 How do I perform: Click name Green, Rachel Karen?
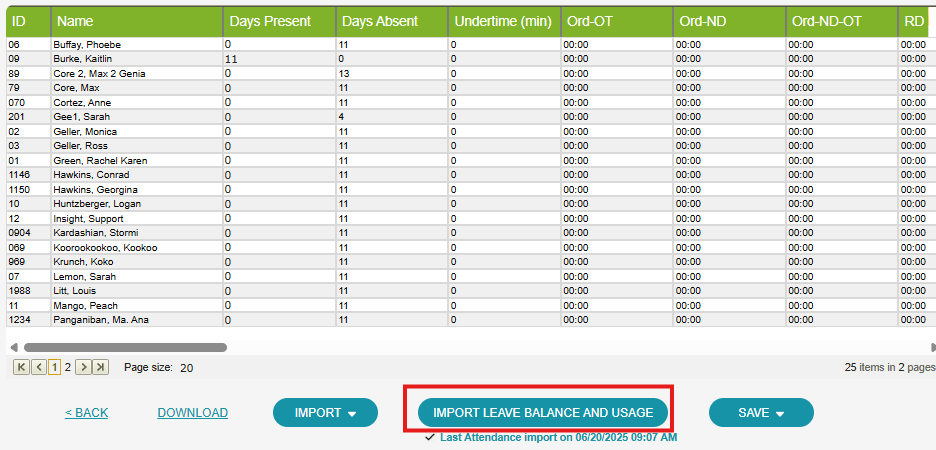(x=100, y=161)
